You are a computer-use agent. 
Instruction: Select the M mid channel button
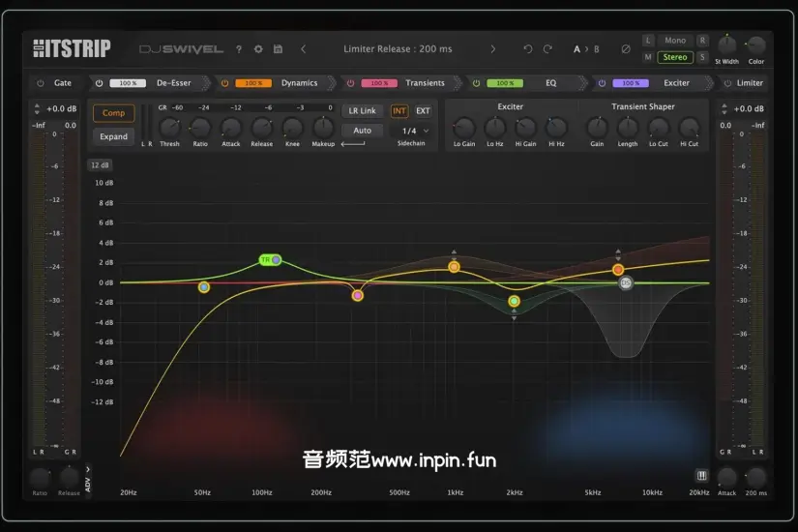(648, 57)
